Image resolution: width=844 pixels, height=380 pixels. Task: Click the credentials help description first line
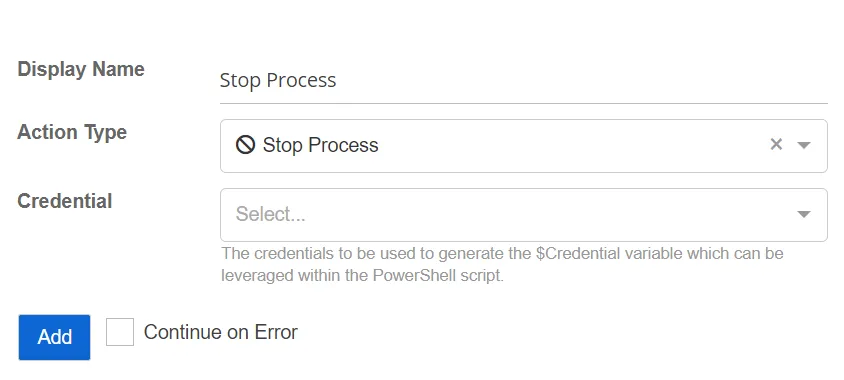[x=503, y=253]
